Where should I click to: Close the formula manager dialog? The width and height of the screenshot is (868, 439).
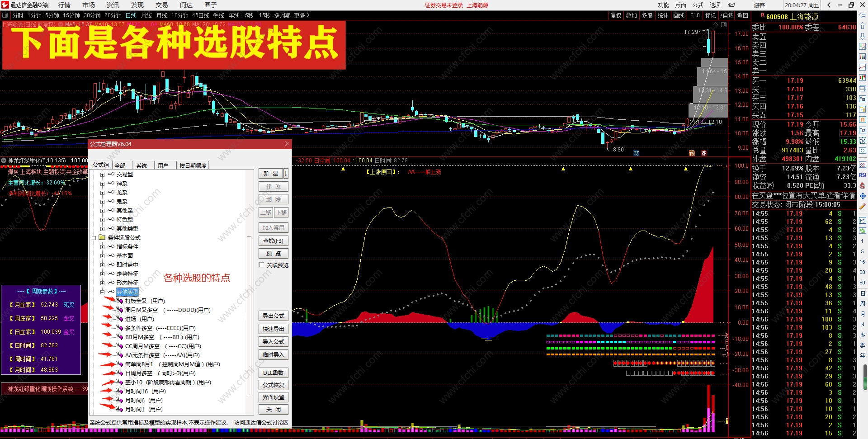click(287, 144)
